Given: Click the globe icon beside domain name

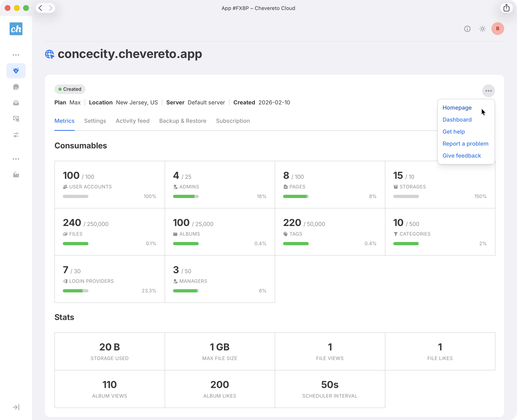Looking at the screenshot, I should pyautogui.click(x=50, y=54).
